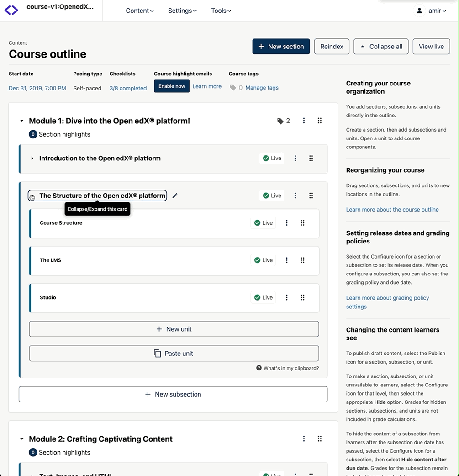Screen dimensions: 459x476
Task: Click the Manage tags link
Action: pos(262,88)
